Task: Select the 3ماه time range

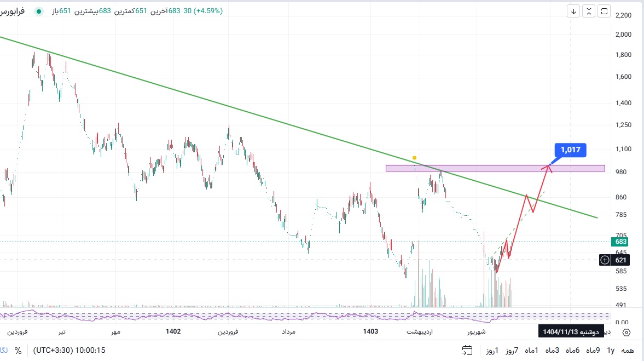Action: click(553, 351)
